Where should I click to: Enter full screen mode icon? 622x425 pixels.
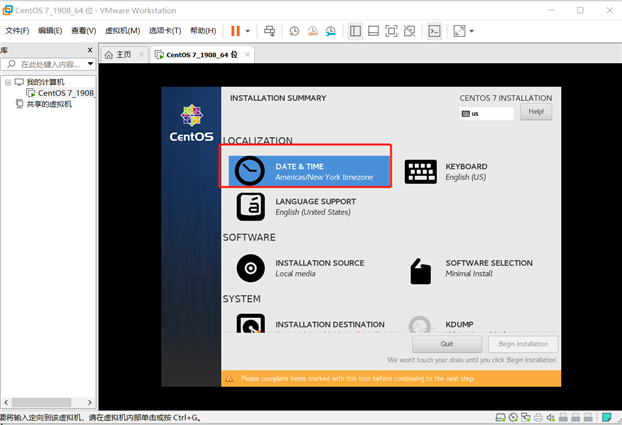[391, 31]
